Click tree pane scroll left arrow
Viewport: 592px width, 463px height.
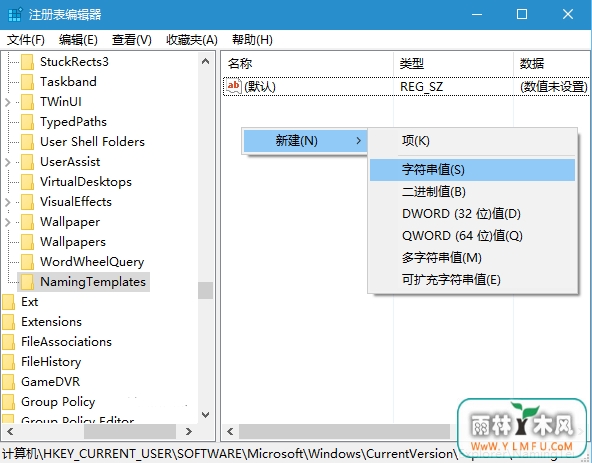(10, 431)
